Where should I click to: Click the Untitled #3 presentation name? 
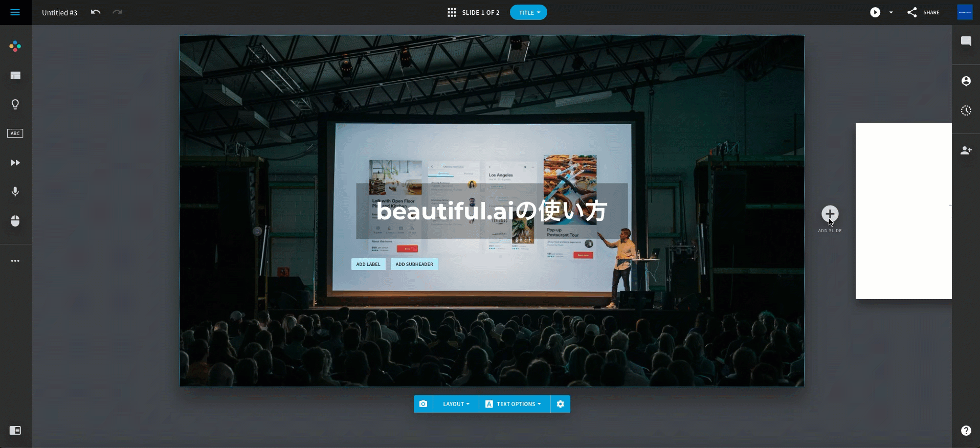59,13
